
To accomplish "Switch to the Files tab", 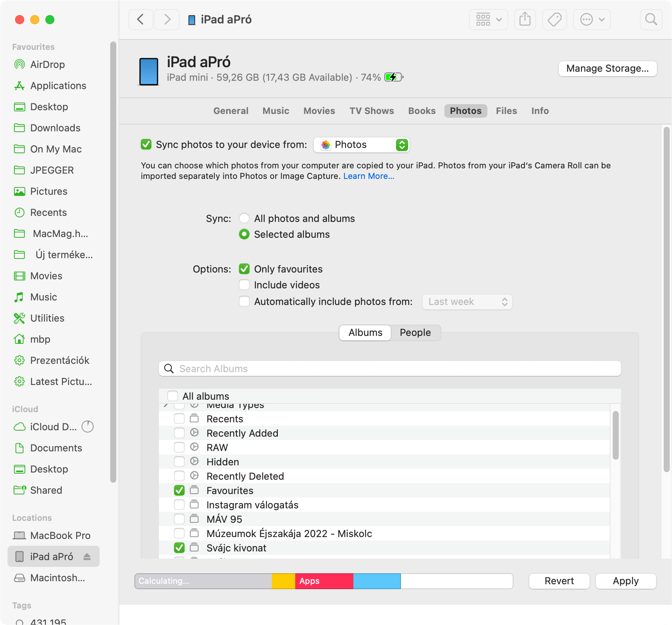I will pos(506,111).
